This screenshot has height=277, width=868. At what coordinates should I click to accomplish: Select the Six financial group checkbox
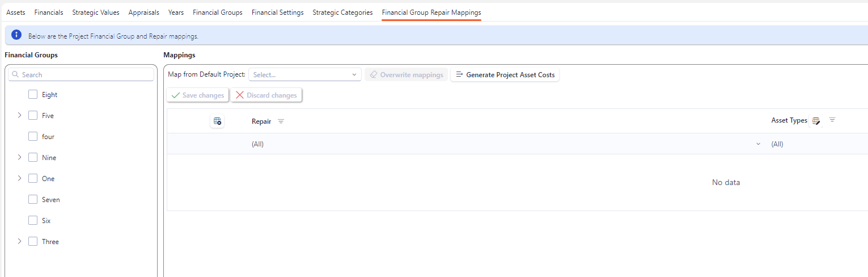point(33,221)
